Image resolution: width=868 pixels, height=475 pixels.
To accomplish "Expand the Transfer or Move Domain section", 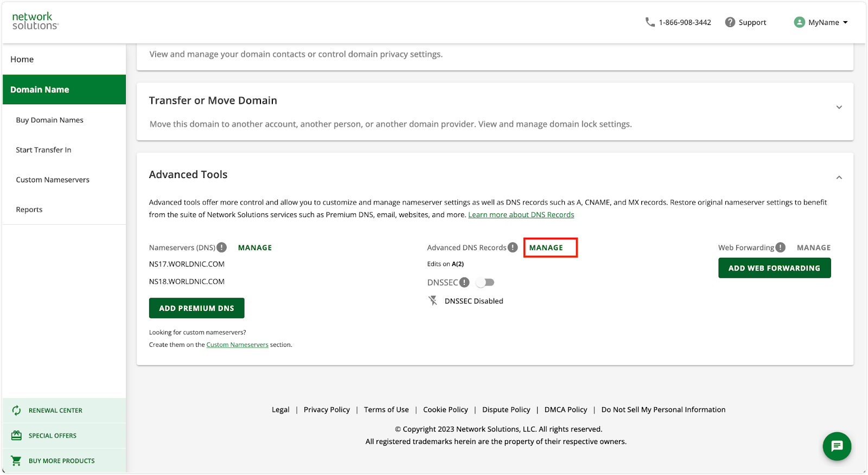I will coord(839,107).
